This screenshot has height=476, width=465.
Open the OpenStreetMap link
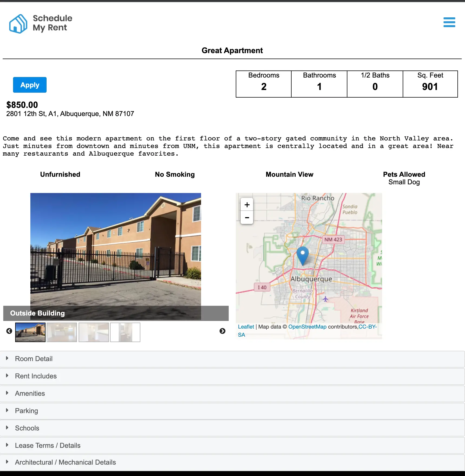[308, 327]
